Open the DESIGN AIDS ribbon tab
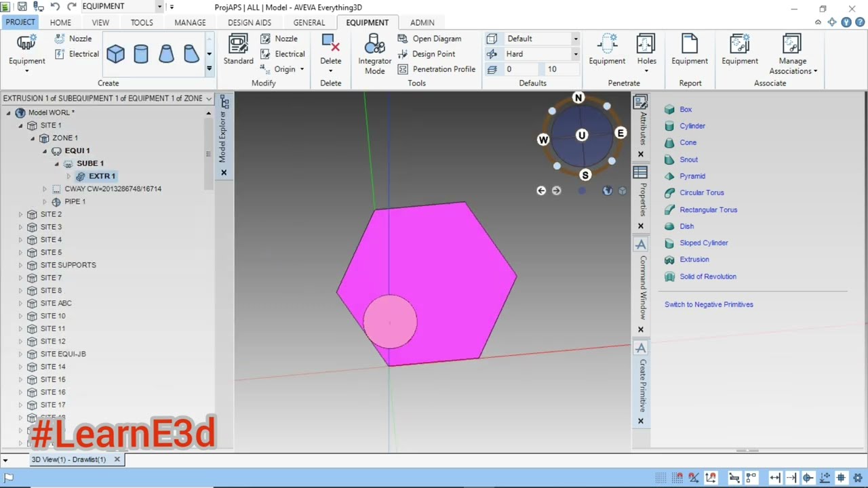868x488 pixels. tap(250, 22)
